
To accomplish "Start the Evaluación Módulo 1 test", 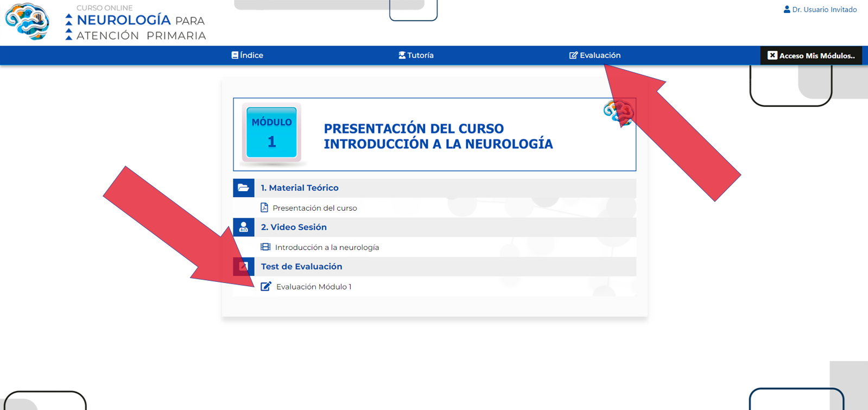I will point(314,287).
